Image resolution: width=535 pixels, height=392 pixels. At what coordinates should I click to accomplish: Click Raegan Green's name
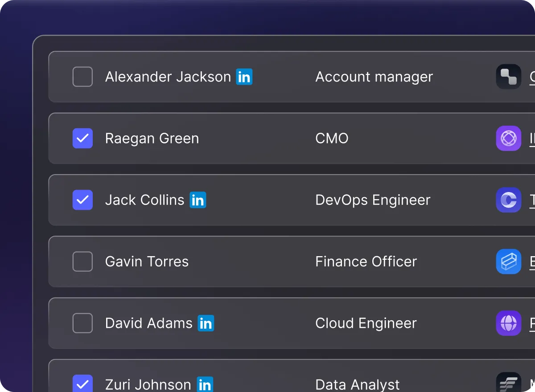tap(152, 139)
